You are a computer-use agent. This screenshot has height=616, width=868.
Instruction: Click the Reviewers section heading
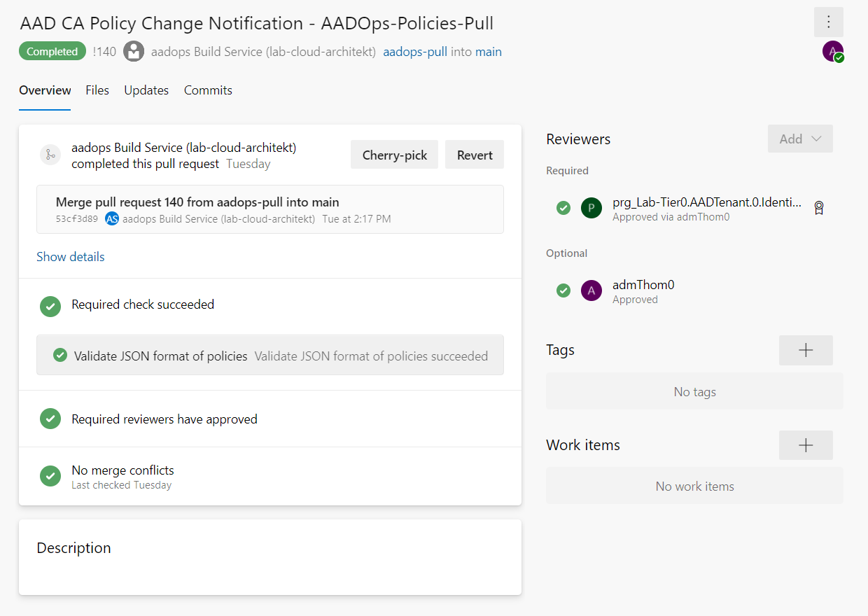click(x=578, y=139)
